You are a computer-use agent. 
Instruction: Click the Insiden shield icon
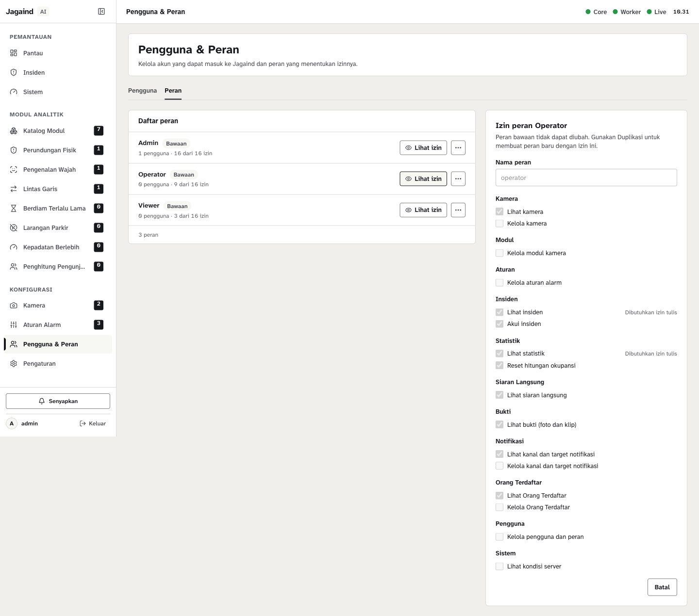coord(14,72)
